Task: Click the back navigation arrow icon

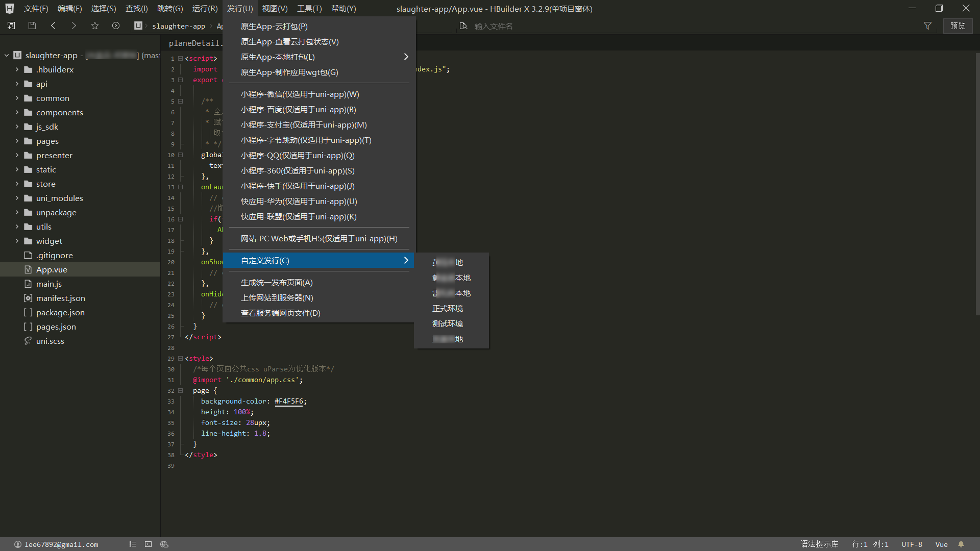Action: coord(53,26)
